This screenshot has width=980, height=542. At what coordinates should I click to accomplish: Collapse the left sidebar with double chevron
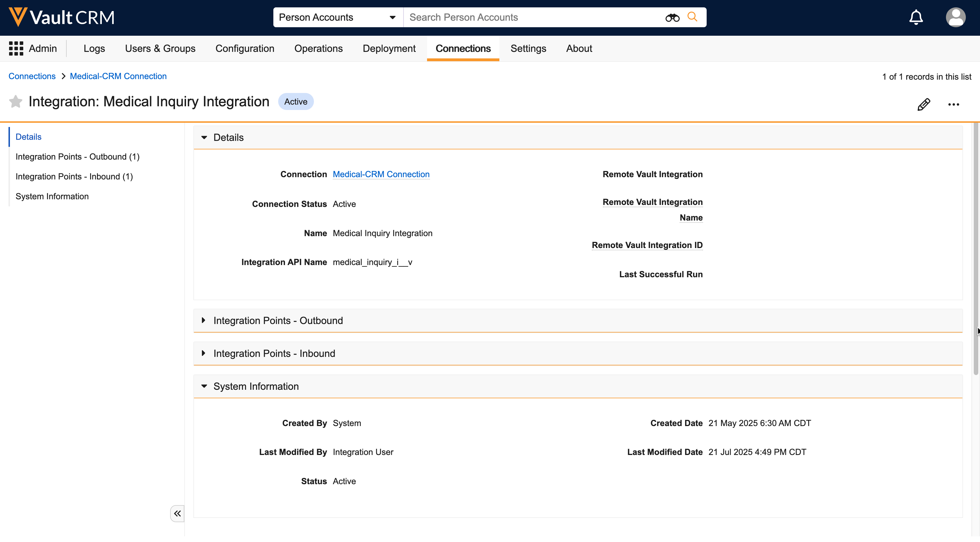(177, 513)
